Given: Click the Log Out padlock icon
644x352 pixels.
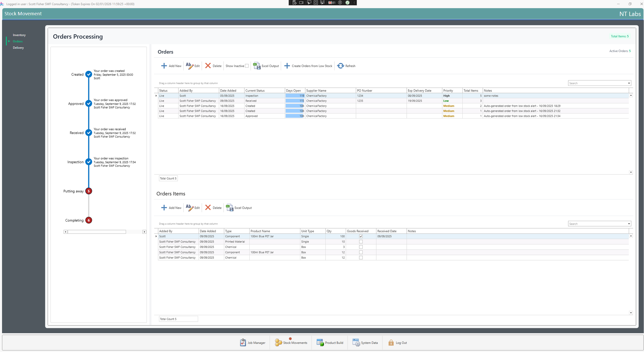Looking at the screenshot, I should [x=391, y=342].
